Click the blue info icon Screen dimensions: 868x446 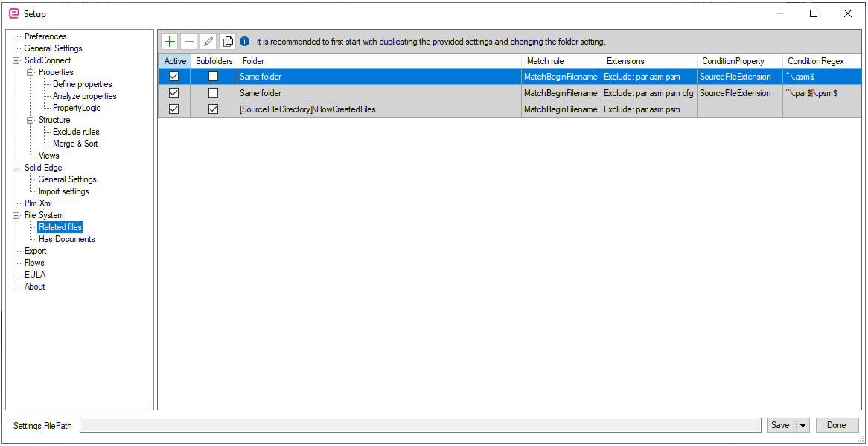[245, 42]
